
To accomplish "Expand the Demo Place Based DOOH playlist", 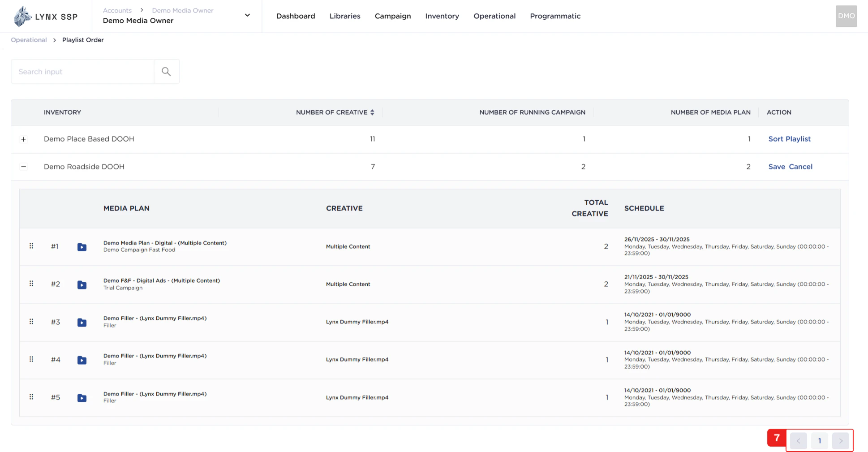I will [x=24, y=139].
